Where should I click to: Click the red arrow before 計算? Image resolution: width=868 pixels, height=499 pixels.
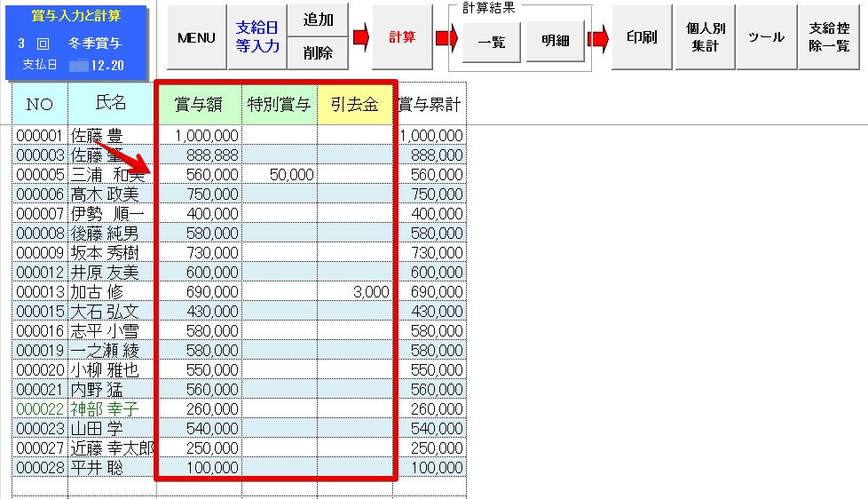coord(360,38)
